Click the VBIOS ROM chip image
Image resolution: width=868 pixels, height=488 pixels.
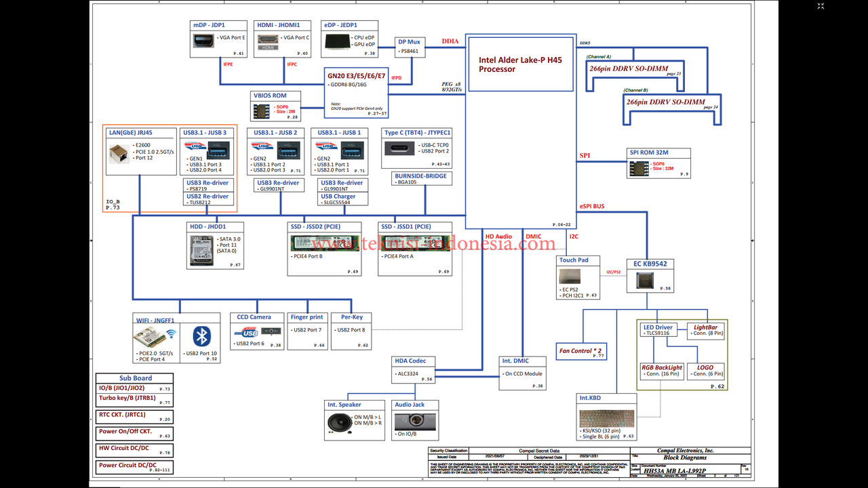(x=262, y=110)
